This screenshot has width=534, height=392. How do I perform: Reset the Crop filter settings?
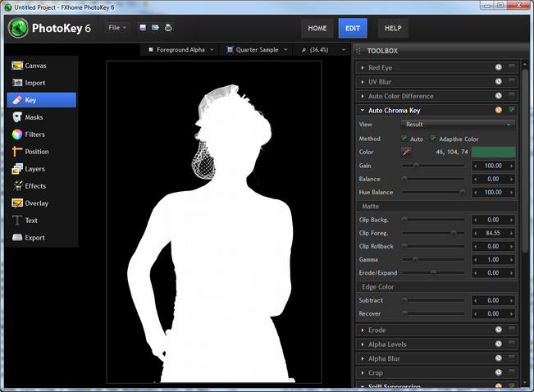[499, 372]
